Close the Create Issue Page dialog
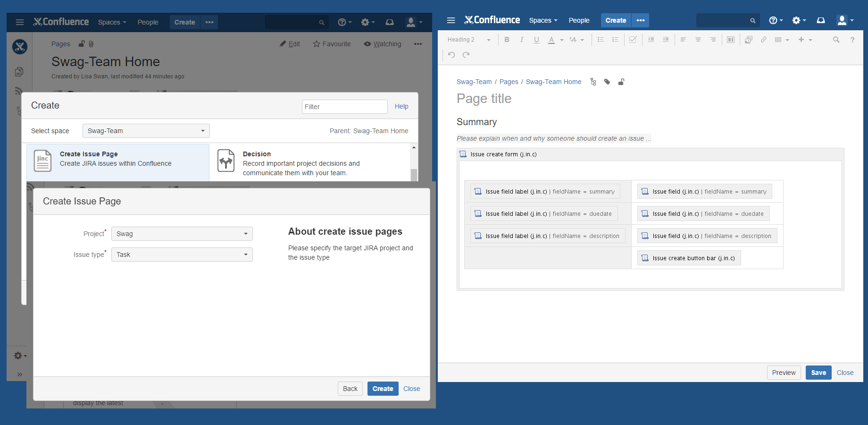This screenshot has width=868, height=425. [x=411, y=389]
